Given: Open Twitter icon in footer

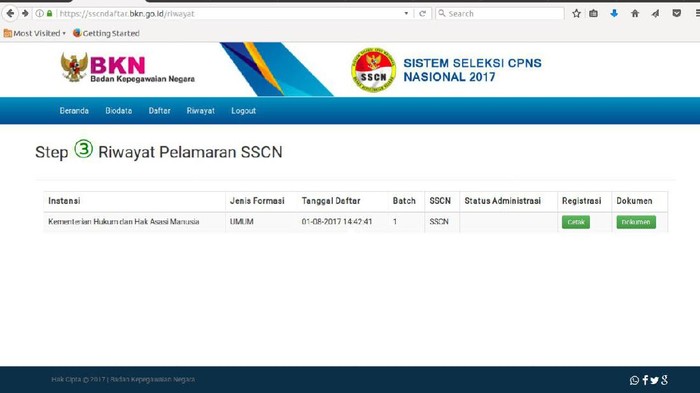Looking at the screenshot, I should [x=654, y=380].
